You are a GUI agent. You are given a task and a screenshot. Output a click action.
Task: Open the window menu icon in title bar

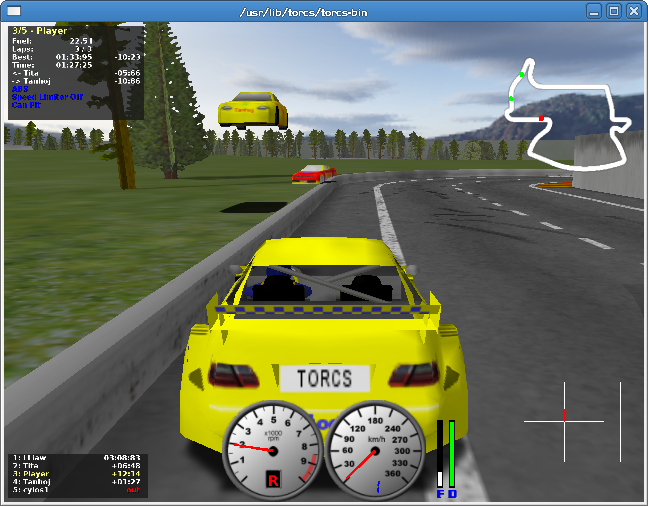pos(14,11)
